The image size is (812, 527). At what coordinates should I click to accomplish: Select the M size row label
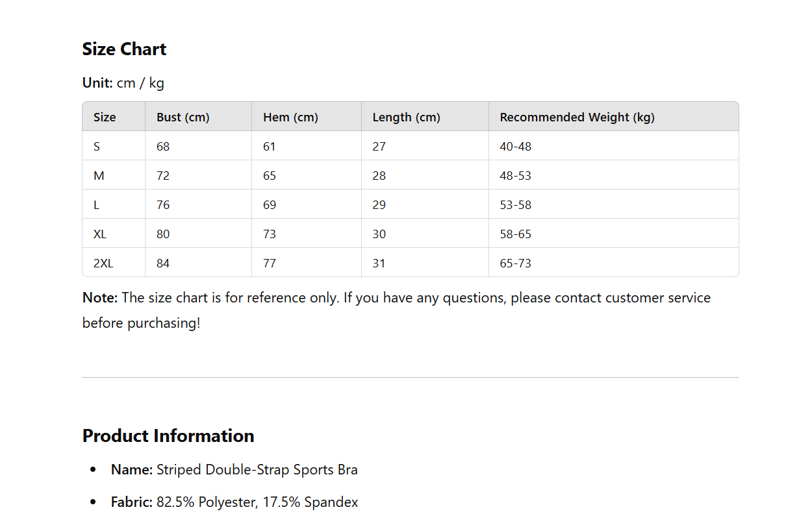[x=99, y=176]
